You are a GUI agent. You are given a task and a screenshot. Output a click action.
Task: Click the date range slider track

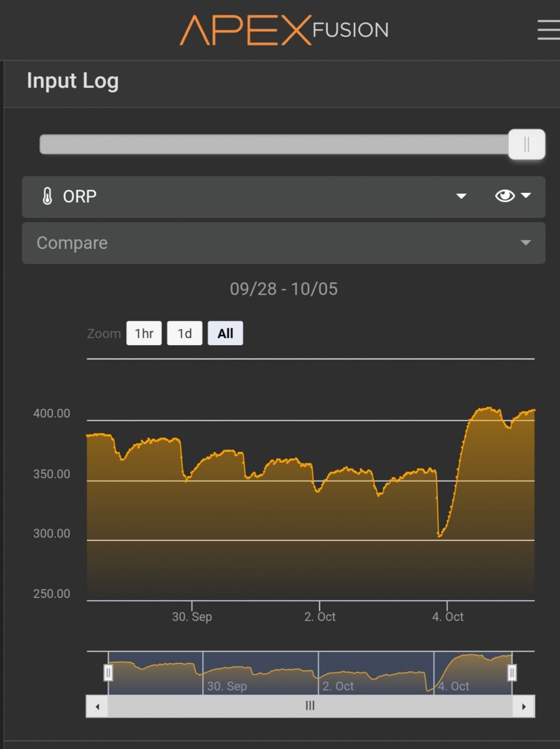click(275, 144)
